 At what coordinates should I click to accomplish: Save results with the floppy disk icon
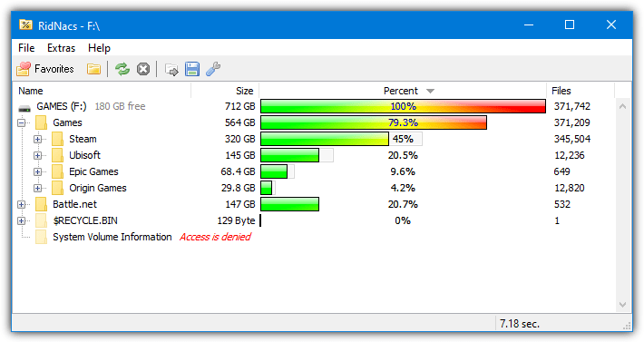pyautogui.click(x=191, y=69)
